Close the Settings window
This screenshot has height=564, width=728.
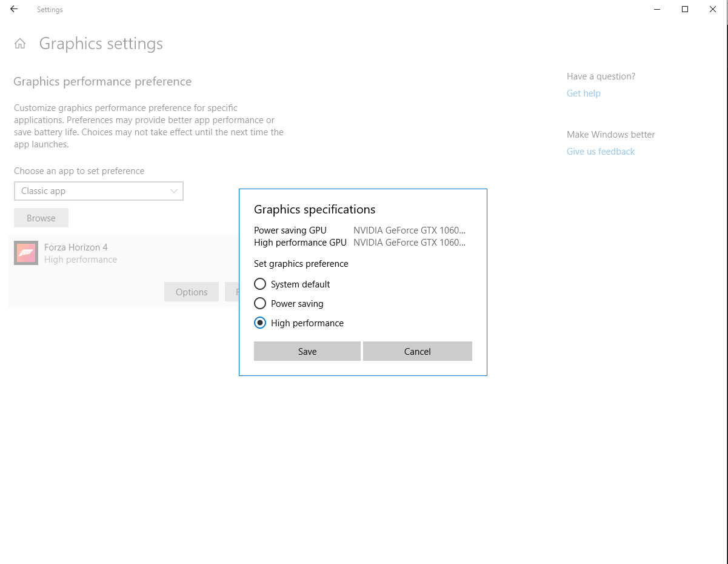click(713, 9)
